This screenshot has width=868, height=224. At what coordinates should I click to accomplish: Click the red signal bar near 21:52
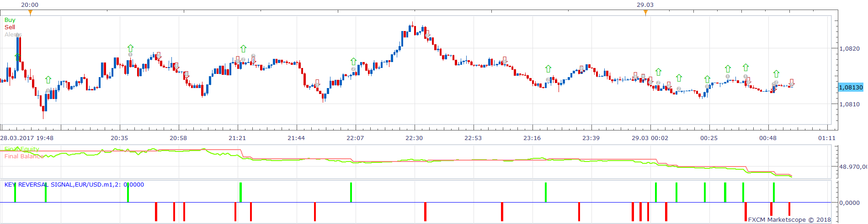315,212
